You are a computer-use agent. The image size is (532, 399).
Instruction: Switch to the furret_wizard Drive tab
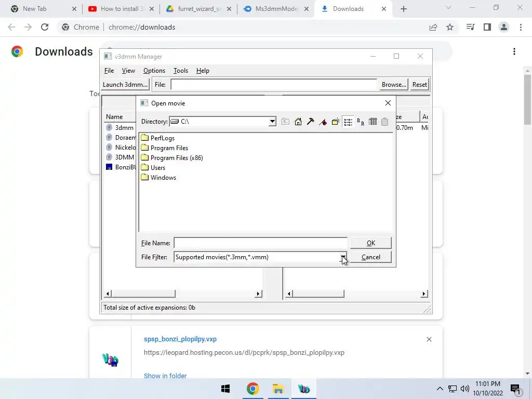click(198, 9)
